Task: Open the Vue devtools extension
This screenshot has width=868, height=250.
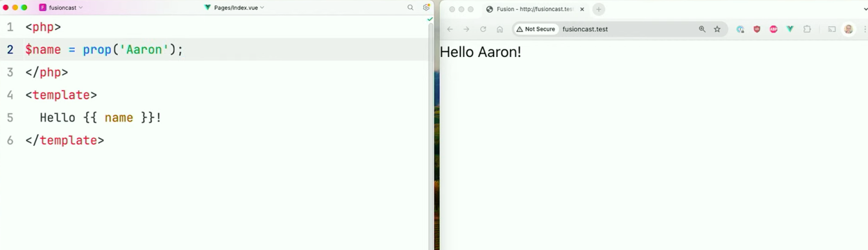Action: [790, 29]
